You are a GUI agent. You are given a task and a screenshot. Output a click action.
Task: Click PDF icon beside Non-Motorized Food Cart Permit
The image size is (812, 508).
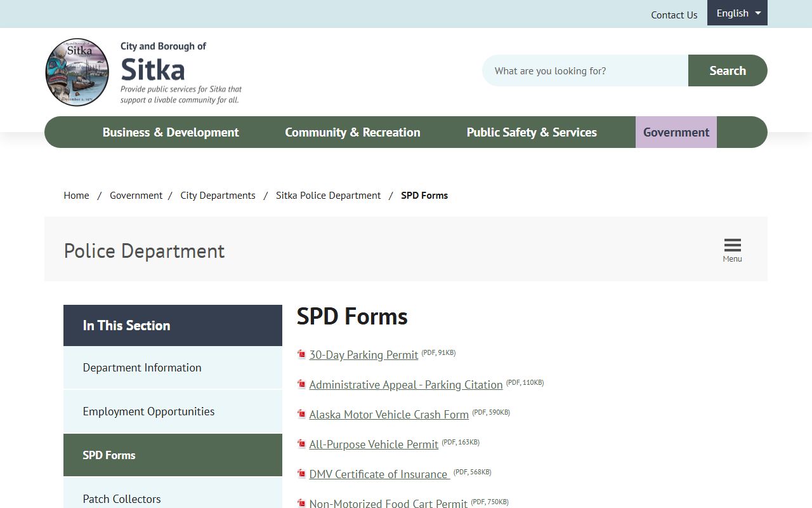[302, 503]
